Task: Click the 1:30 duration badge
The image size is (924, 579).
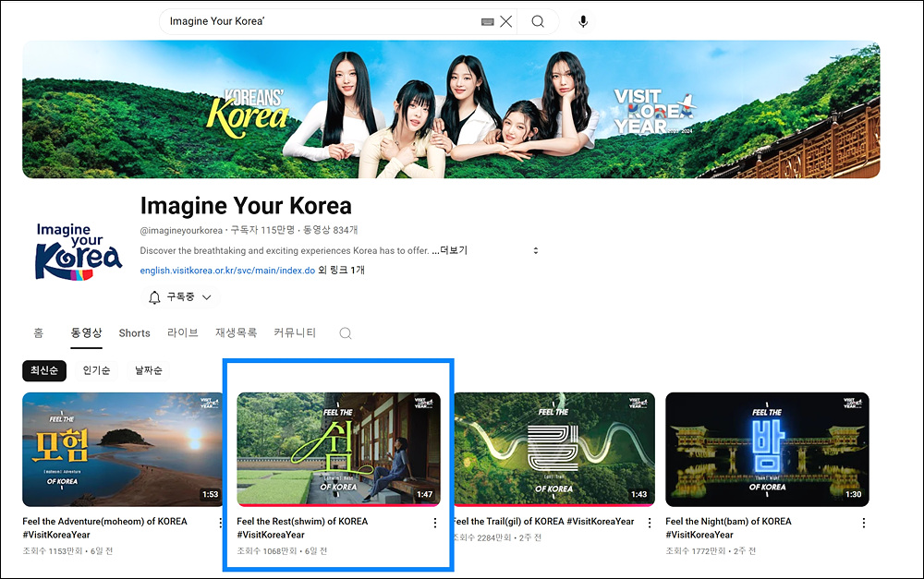Action: pos(853,495)
